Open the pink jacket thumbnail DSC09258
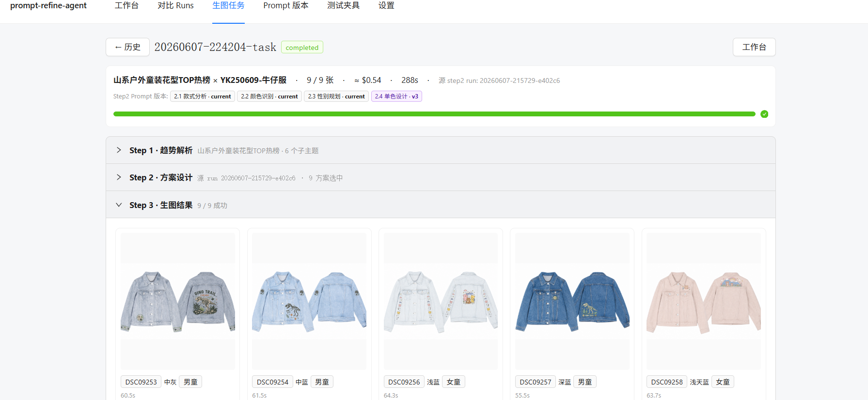Screen dimensions: 868x400 pyautogui.click(x=704, y=301)
